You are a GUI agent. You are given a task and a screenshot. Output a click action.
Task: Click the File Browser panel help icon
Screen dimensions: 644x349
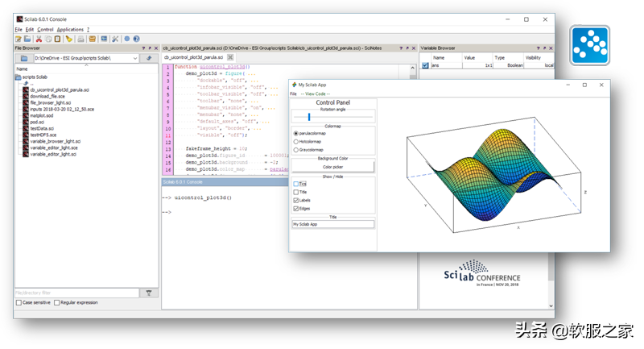143,48
